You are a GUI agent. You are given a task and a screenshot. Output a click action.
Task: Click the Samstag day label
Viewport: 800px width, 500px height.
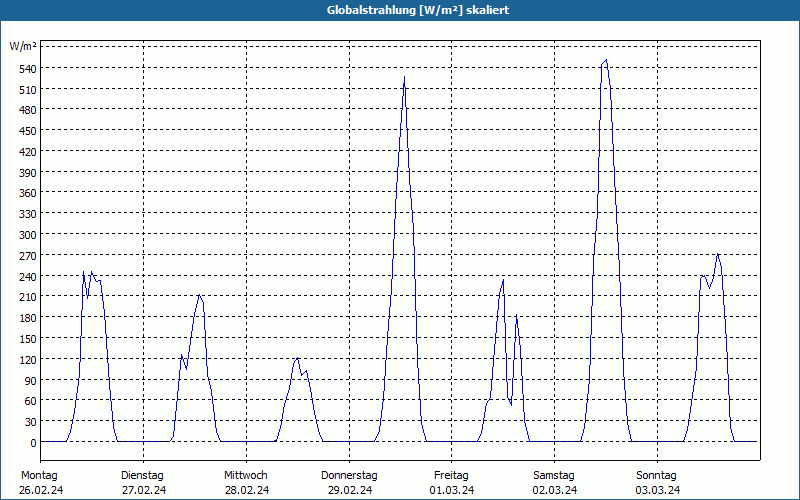pyautogui.click(x=554, y=475)
